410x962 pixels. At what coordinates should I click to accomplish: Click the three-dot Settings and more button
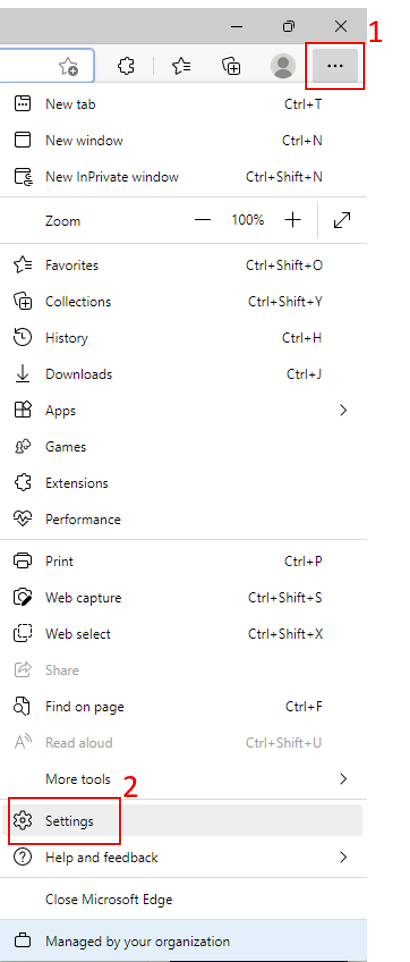click(335, 66)
